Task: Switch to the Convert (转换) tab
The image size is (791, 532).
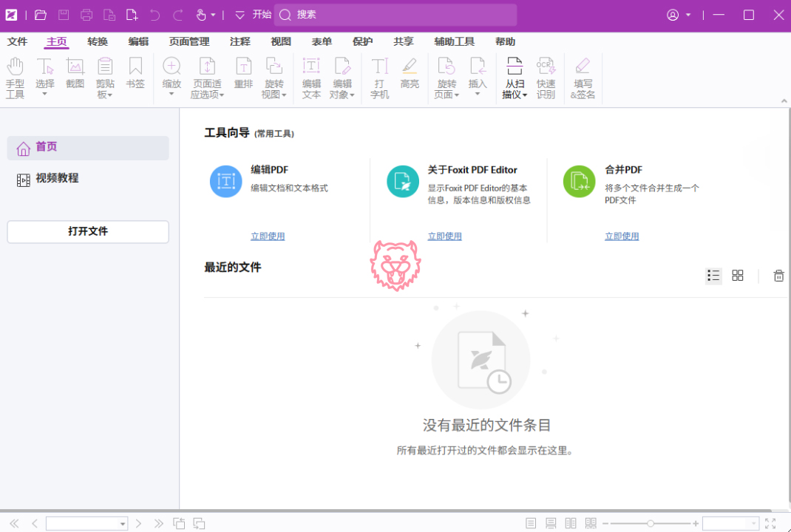Action: (x=98, y=42)
